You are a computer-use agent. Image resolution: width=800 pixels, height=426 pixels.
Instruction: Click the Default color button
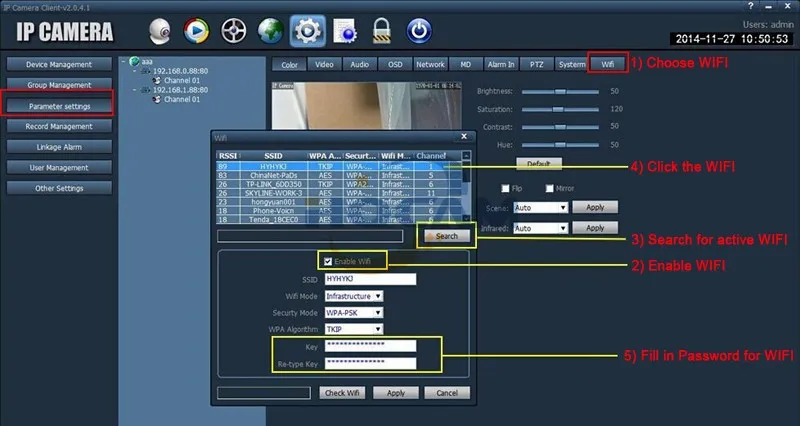click(539, 164)
